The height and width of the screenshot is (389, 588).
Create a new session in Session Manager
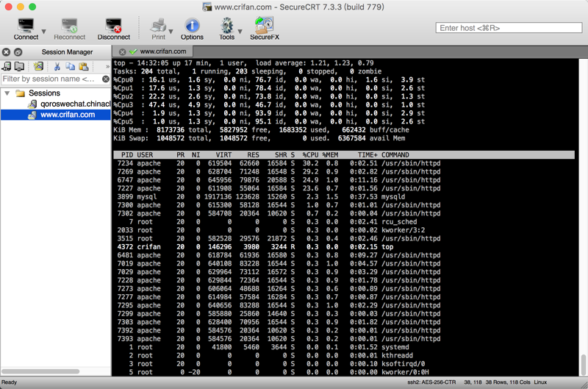pos(38,66)
